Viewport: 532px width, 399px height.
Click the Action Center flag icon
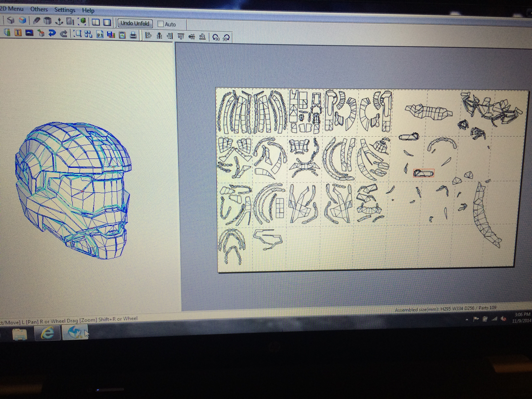(476, 319)
